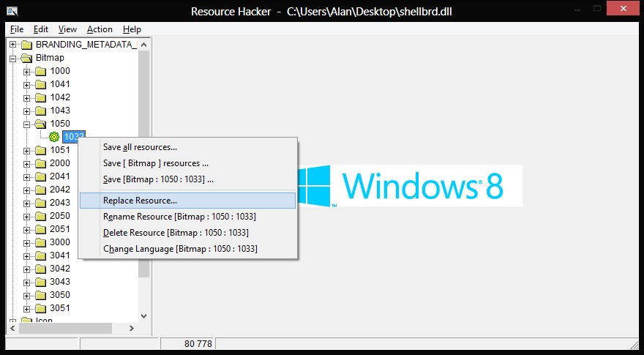Collapse the Bitmap tree node
This screenshot has height=355, width=644.
point(13,59)
